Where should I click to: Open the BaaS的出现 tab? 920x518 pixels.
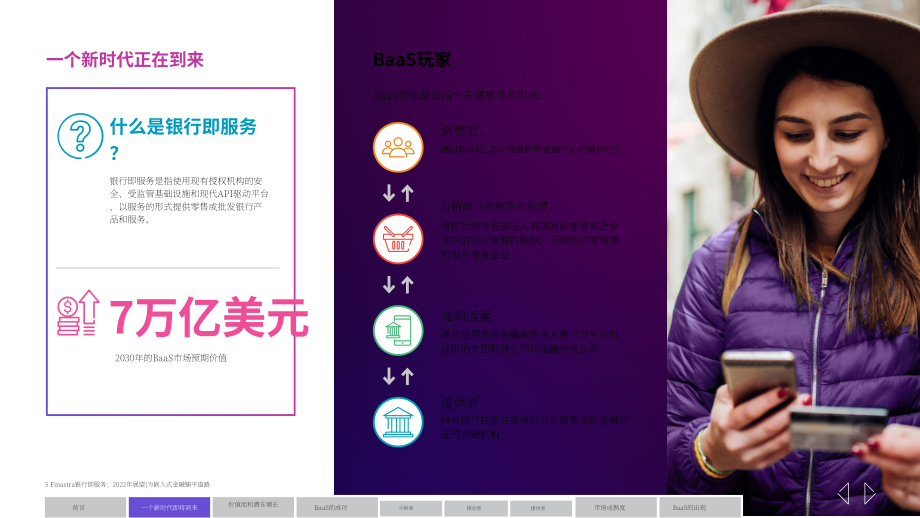click(700, 507)
